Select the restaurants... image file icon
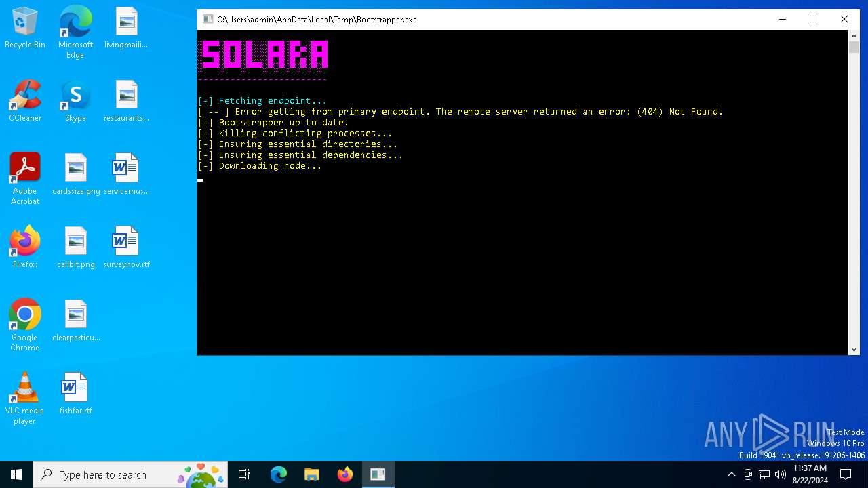Image resolution: width=868 pixels, height=488 pixels. pyautogui.click(x=126, y=102)
